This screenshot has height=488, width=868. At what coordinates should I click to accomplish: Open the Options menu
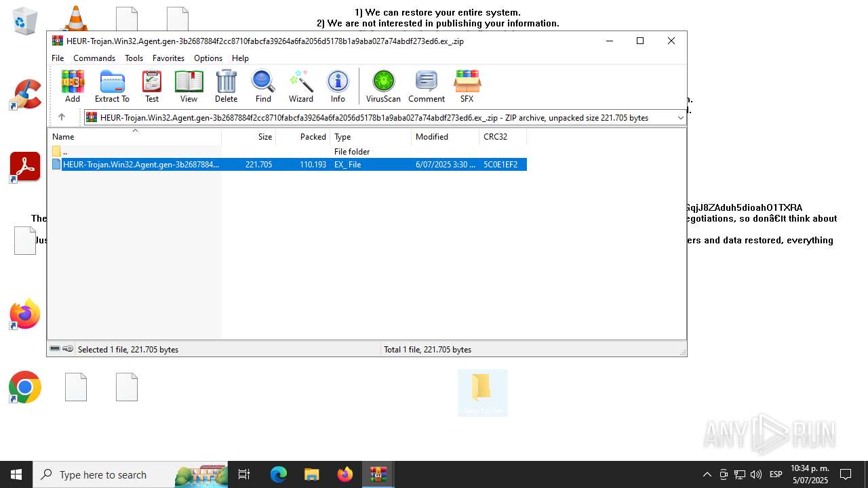208,58
